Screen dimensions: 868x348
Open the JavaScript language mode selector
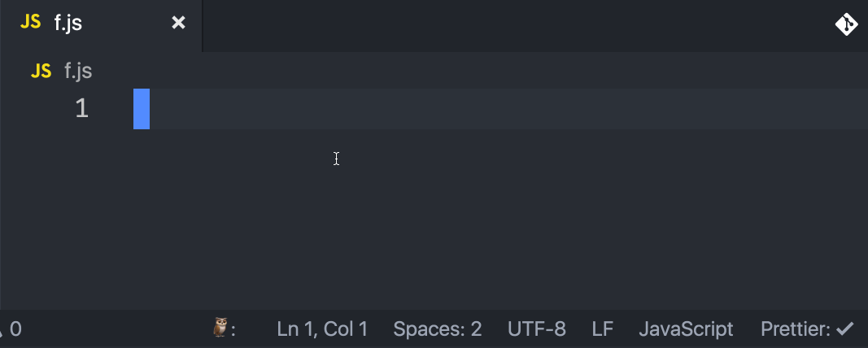click(686, 329)
